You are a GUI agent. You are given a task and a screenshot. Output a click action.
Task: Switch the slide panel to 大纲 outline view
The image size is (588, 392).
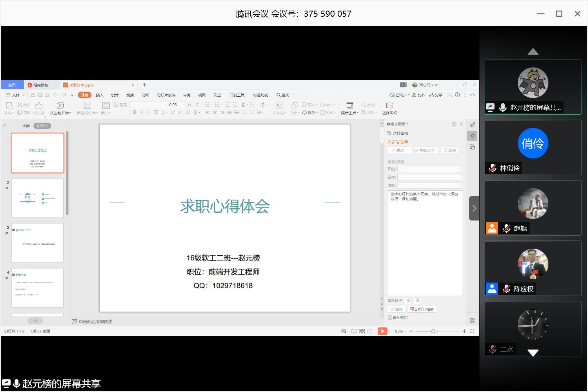pos(26,126)
